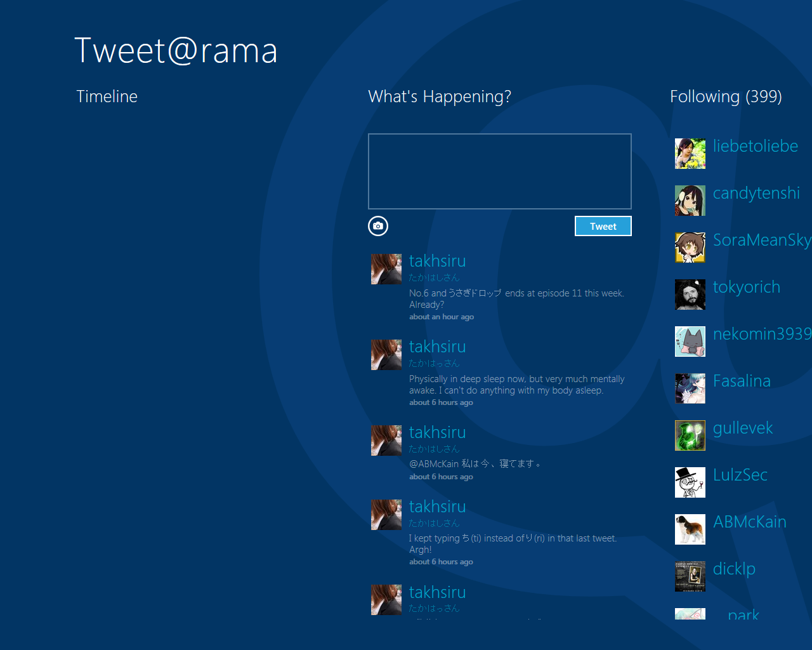Select dicklp username

click(735, 569)
